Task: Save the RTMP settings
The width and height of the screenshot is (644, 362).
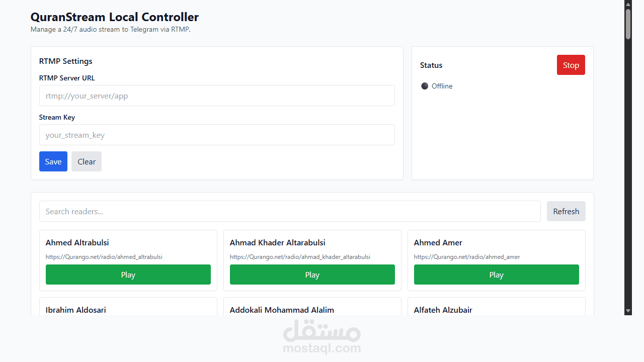Action: (53, 161)
